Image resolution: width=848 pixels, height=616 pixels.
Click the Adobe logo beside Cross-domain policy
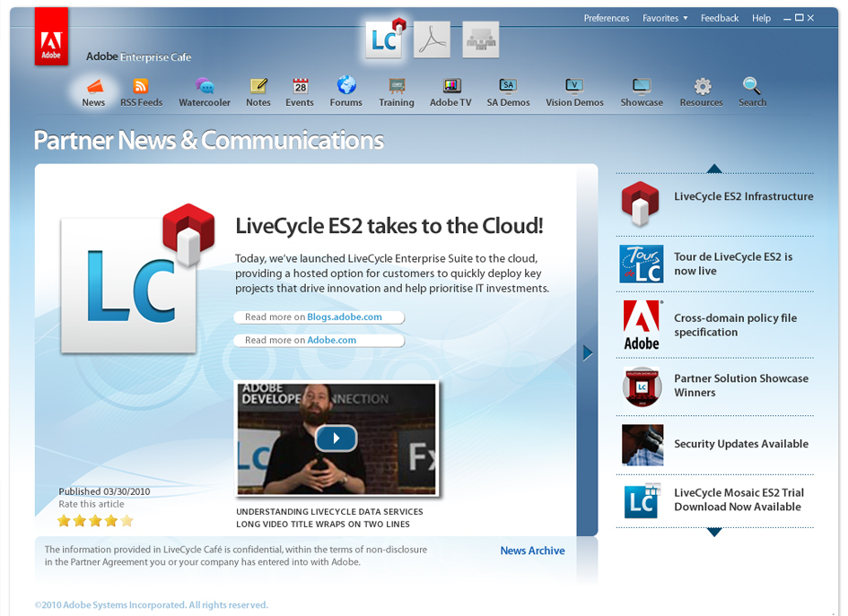pyautogui.click(x=642, y=325)
